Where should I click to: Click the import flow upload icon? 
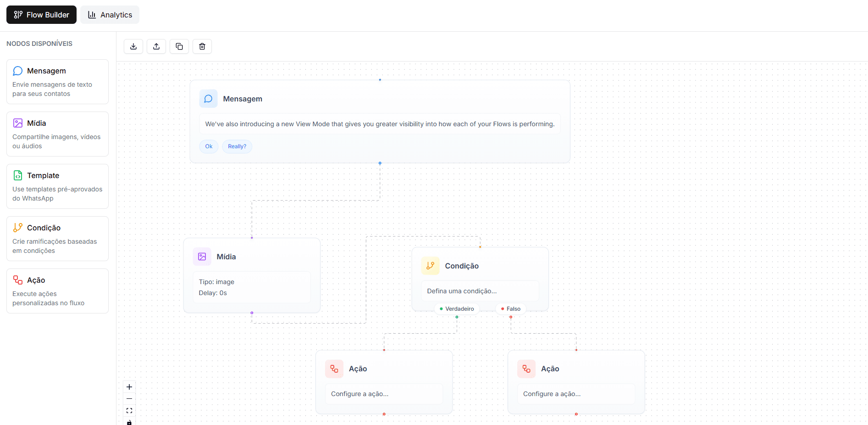(x=156, y=46)
